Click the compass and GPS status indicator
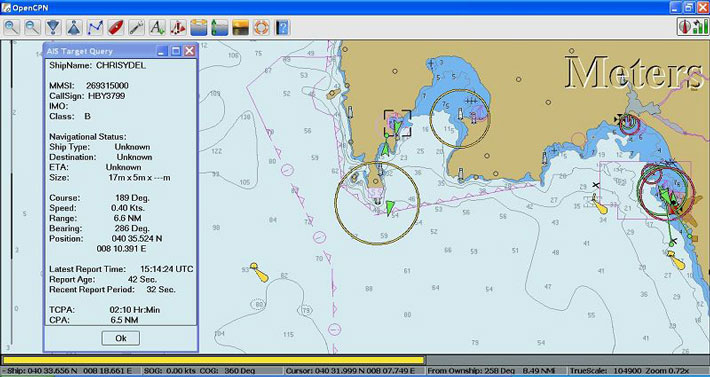Viewport: 710px width, 377px height. [x=693, y=27]
